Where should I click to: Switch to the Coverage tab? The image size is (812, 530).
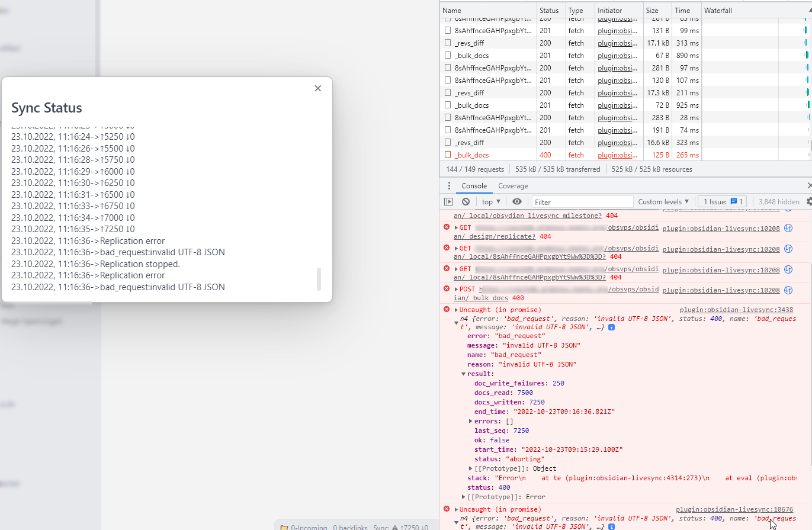513,185
